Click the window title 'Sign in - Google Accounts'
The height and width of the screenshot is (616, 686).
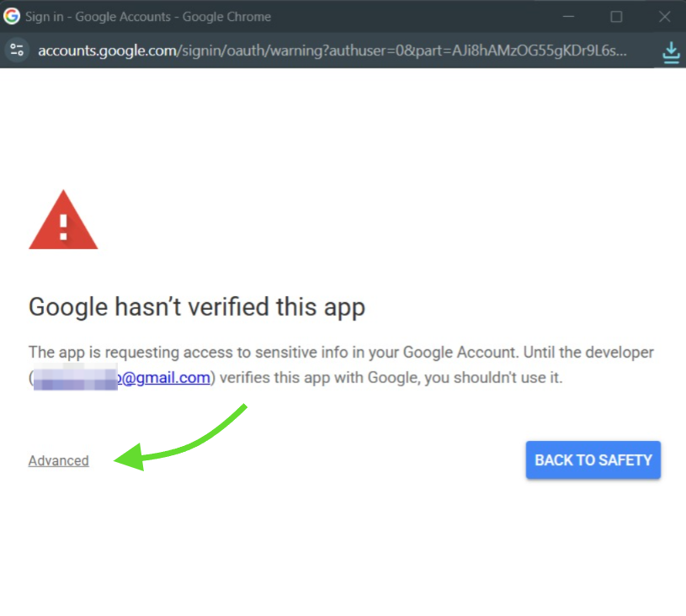tap(98, 17)
